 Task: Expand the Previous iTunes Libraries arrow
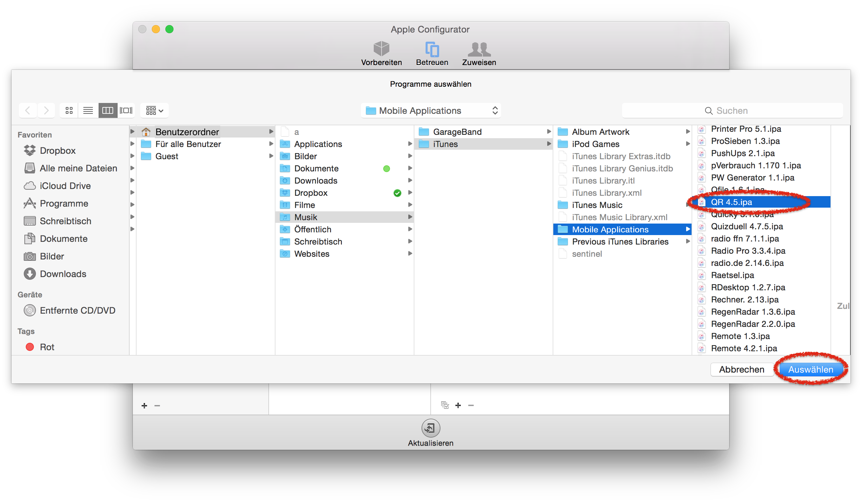687,241
